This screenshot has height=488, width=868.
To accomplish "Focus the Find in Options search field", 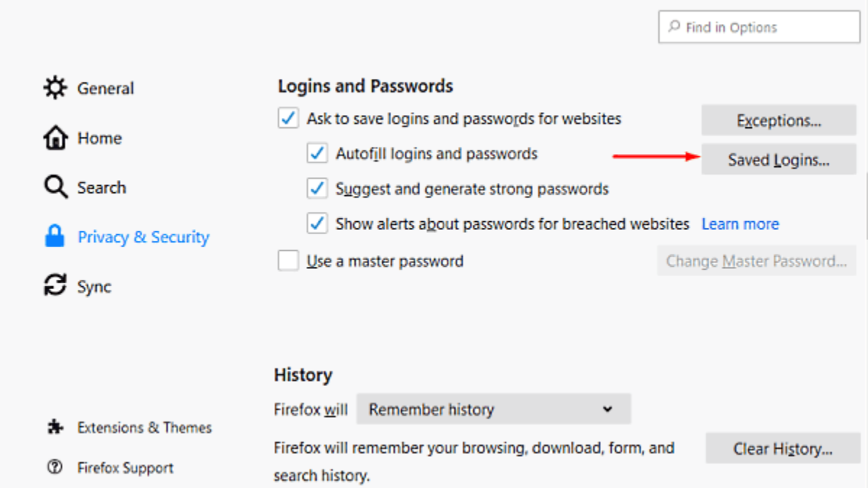I will 767,27.
